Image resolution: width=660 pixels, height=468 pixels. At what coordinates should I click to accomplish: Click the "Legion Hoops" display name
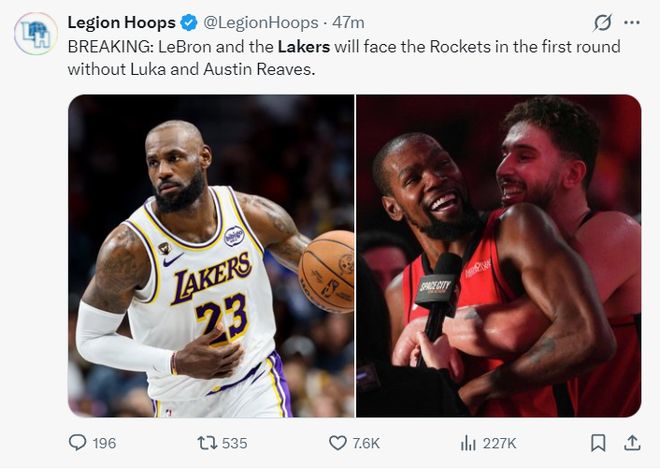tap(121, 22)
